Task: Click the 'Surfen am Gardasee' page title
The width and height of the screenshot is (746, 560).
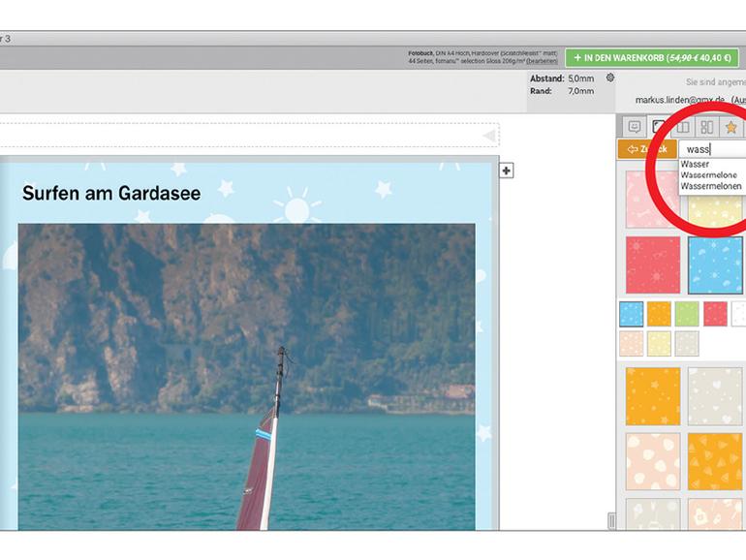Action: point(111,193)
